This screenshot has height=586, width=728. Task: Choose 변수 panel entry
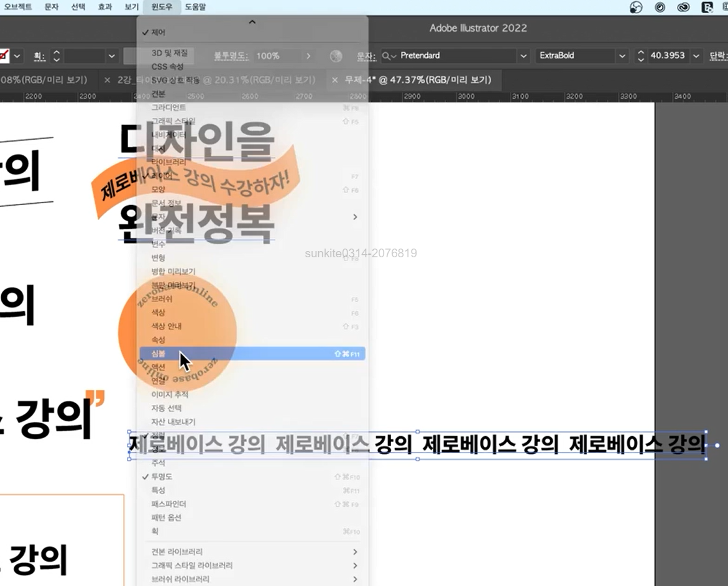(252, 244)
